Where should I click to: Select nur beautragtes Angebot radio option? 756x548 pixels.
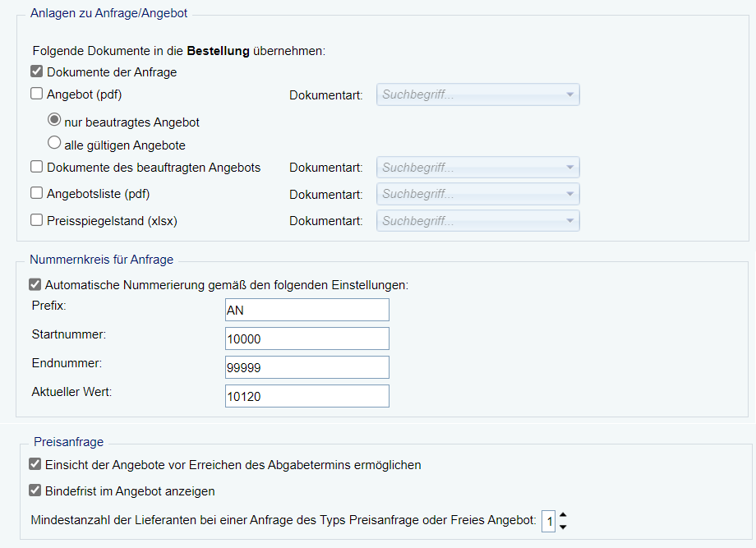pos(55,119)
